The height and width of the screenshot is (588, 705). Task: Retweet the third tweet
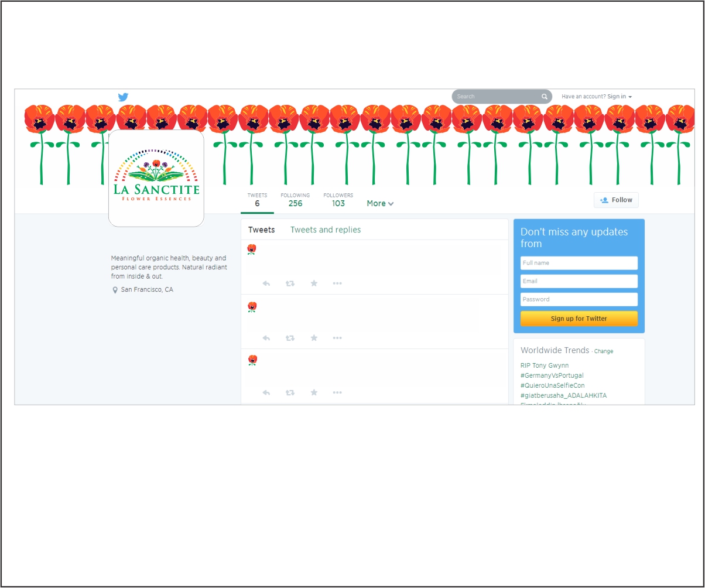point(290,393)
